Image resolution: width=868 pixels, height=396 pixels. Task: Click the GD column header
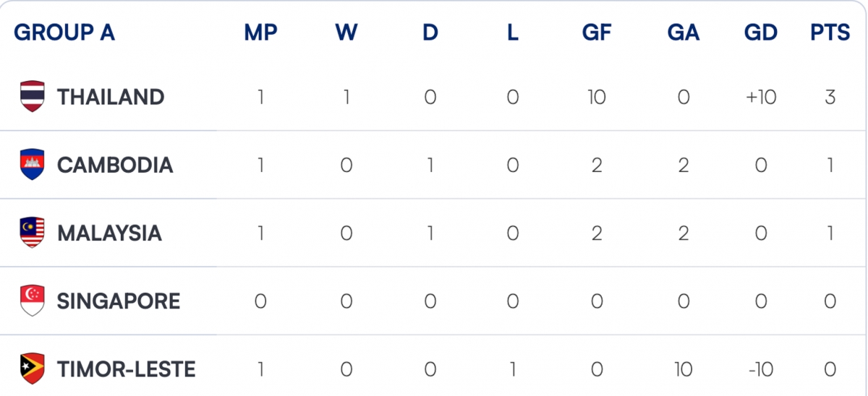pyautogui.click(x=760, y=33)
